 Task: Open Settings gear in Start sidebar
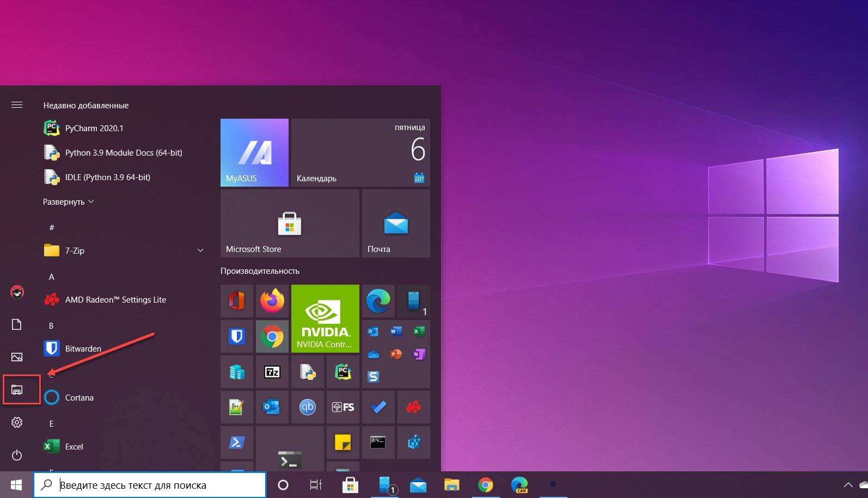(17, 422)
